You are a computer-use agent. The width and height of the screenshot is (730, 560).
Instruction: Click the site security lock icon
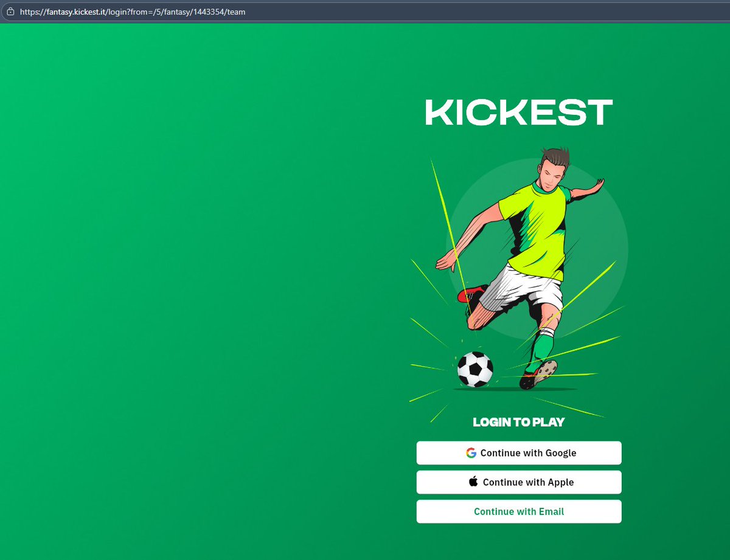pos(10,12)
